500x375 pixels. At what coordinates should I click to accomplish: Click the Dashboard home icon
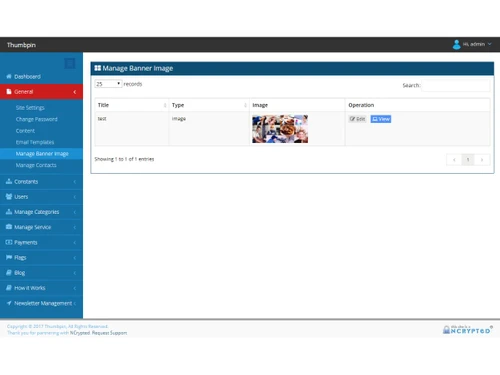coord(9,76)
